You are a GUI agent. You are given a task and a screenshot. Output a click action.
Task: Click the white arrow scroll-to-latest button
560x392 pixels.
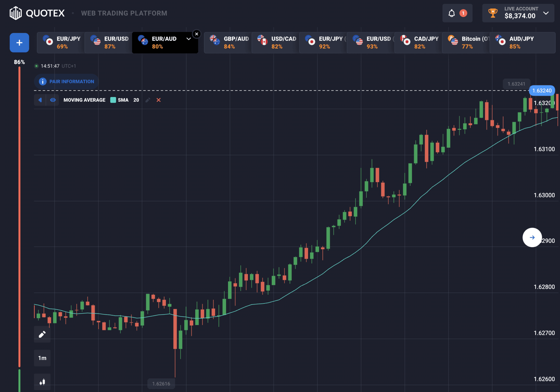click(532, 237)
